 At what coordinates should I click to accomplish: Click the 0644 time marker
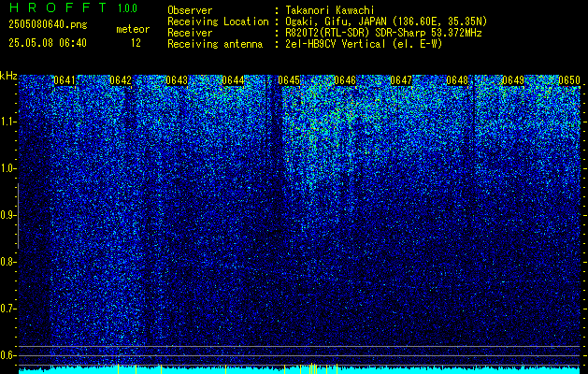click(x=233, y=80)
